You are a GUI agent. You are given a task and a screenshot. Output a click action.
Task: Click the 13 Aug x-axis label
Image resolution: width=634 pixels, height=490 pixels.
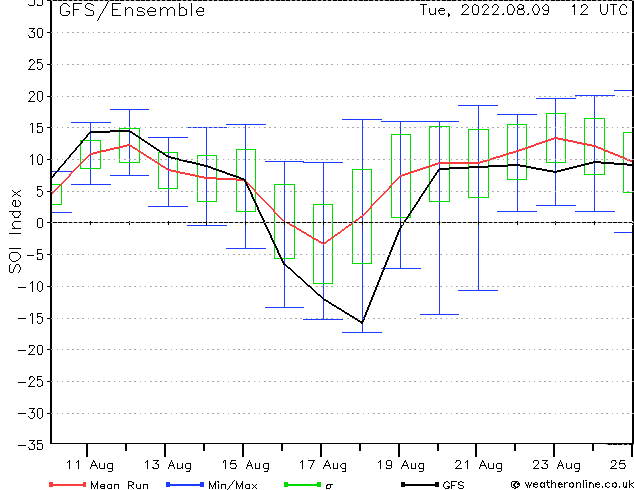[167, 465]
